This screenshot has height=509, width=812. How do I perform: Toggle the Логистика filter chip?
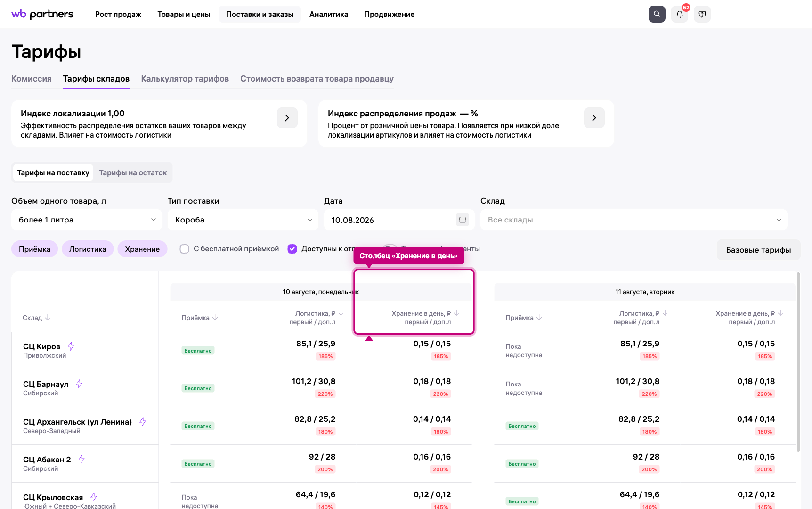pyautogui.click(x=88, y=249)
